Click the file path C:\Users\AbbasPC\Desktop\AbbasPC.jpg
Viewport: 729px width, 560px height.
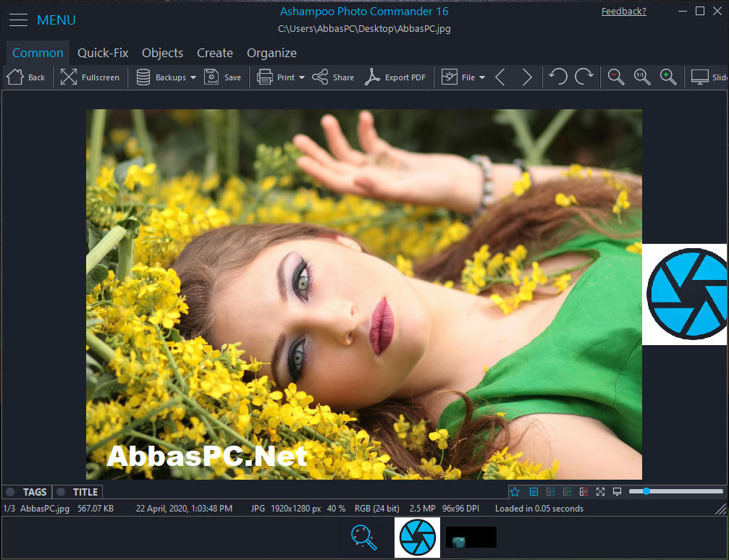pos(364,29)
